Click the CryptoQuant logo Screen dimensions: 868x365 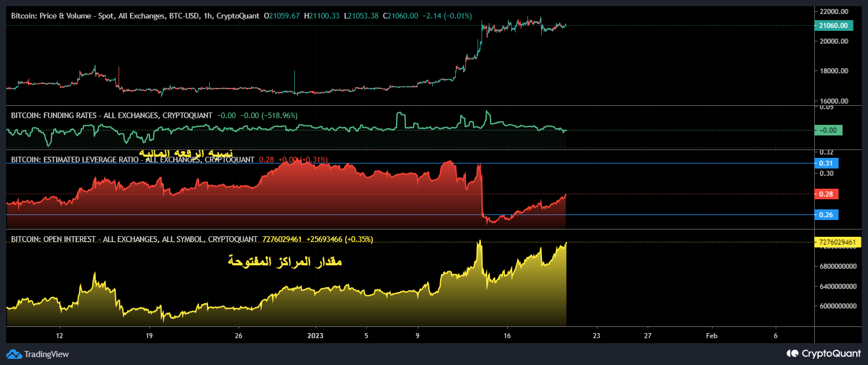click(x=792, y=354)
